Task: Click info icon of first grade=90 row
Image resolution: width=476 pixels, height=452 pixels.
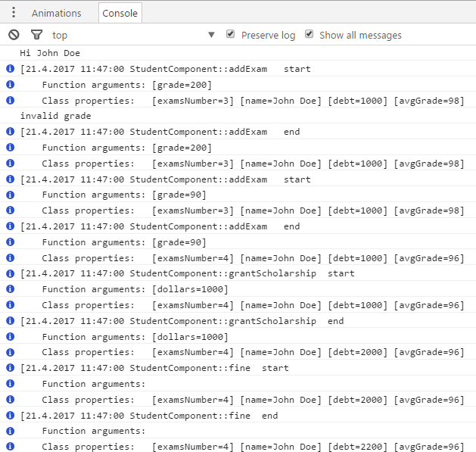Action: point(11,195)
